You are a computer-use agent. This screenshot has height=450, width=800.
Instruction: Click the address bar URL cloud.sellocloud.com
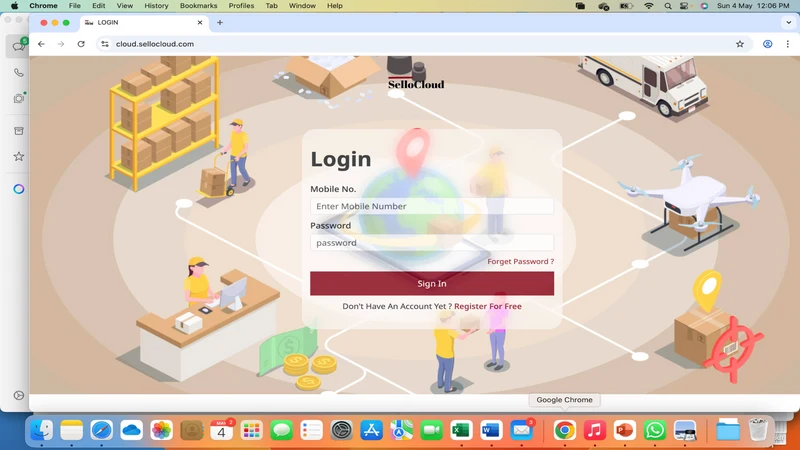tap(155, 44)
